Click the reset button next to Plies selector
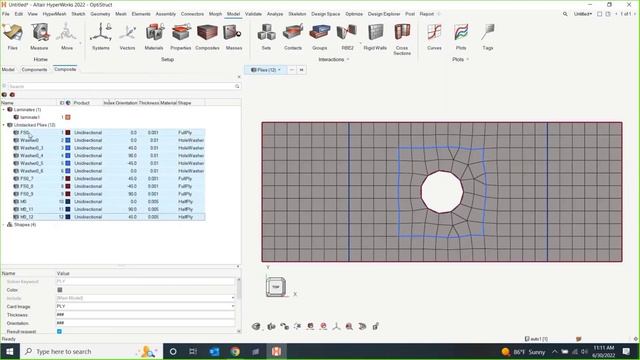Screen dimensions: 640x360 [x=301, y=70]
